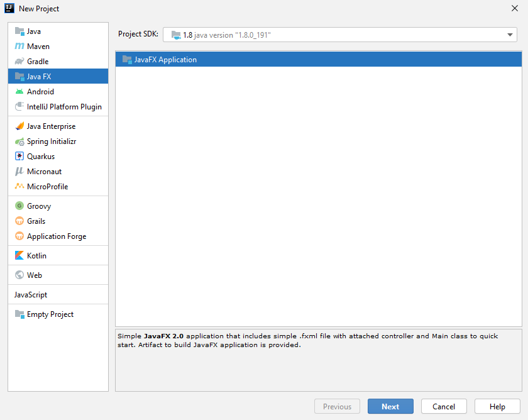The width and height of the screenshot is (528, 420).
Task: Select the Groovy icon
Action: [19, 206]
